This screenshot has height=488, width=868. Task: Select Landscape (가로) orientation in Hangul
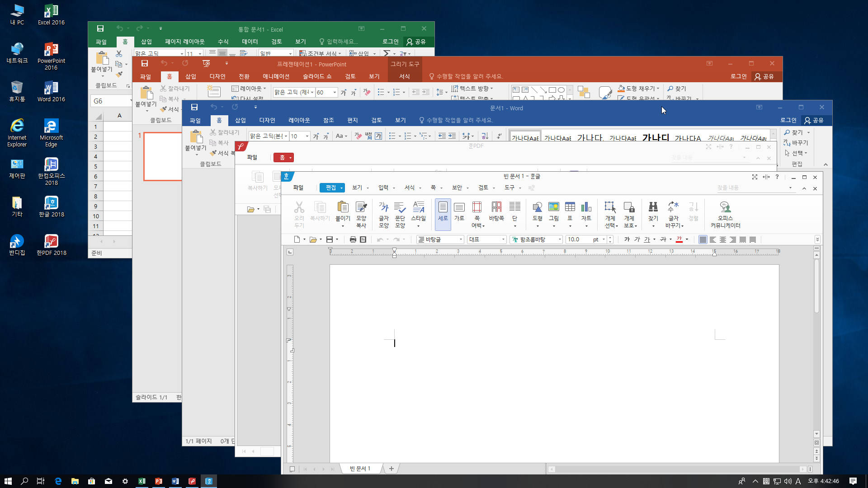(x=459, y=211)
